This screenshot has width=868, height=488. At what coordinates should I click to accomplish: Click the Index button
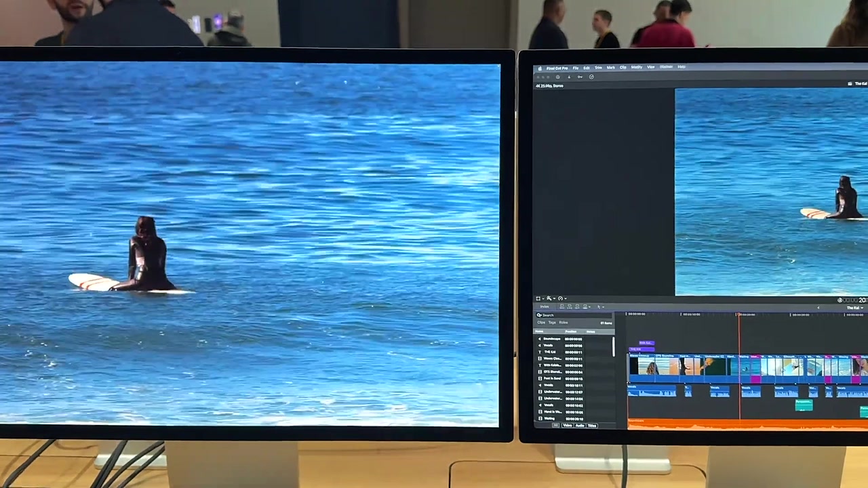coord(545,306)
